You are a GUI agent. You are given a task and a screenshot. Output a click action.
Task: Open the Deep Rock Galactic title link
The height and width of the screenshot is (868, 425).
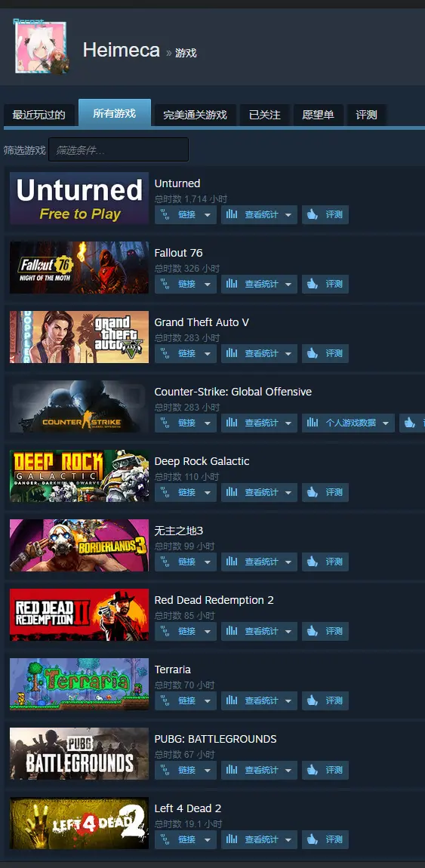click(202, 461)
